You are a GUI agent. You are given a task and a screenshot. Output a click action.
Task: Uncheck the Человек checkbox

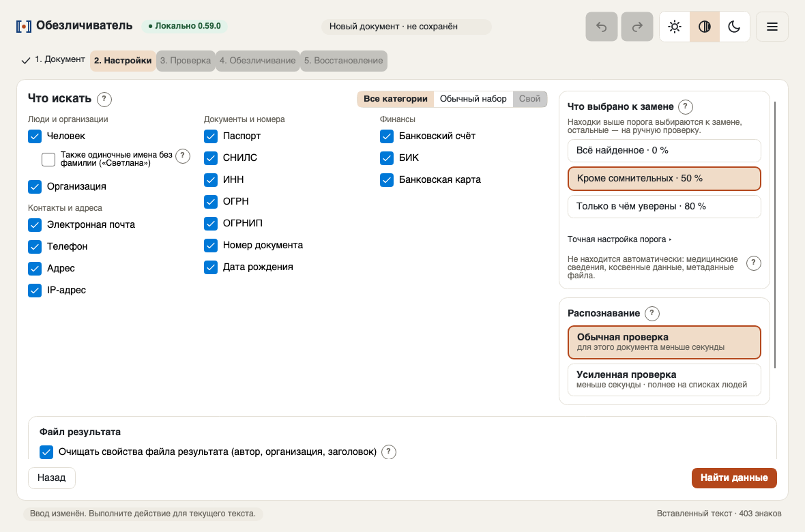pos(34,136)
